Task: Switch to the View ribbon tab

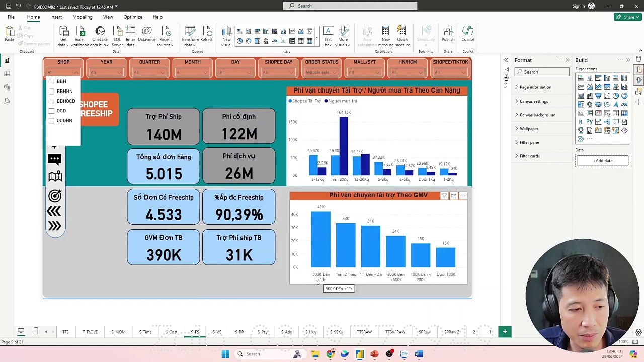Action: click(108, 17)
